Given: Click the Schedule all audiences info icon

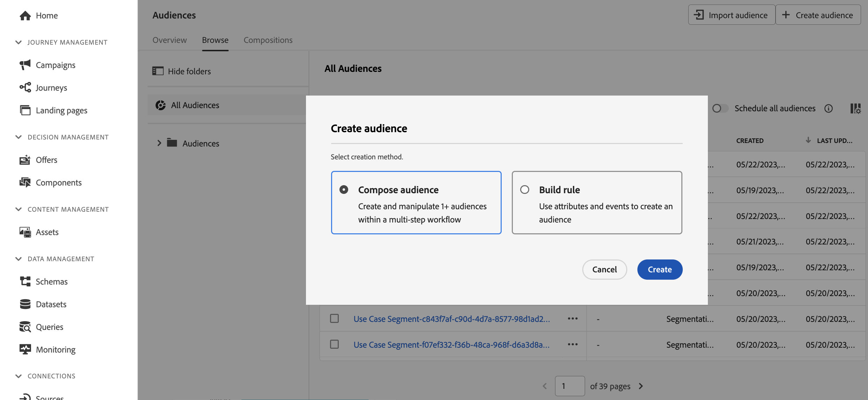Looking at the screenshot, I should coord(829,108).
